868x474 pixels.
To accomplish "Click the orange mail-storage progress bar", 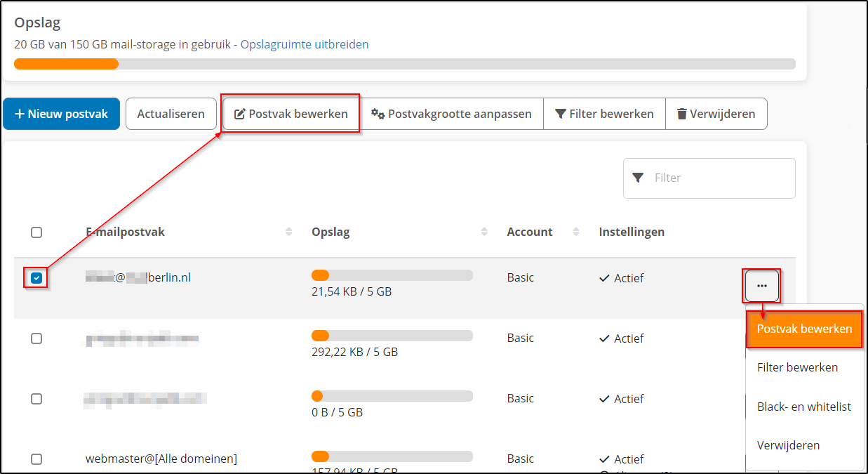I will [66, 63].
